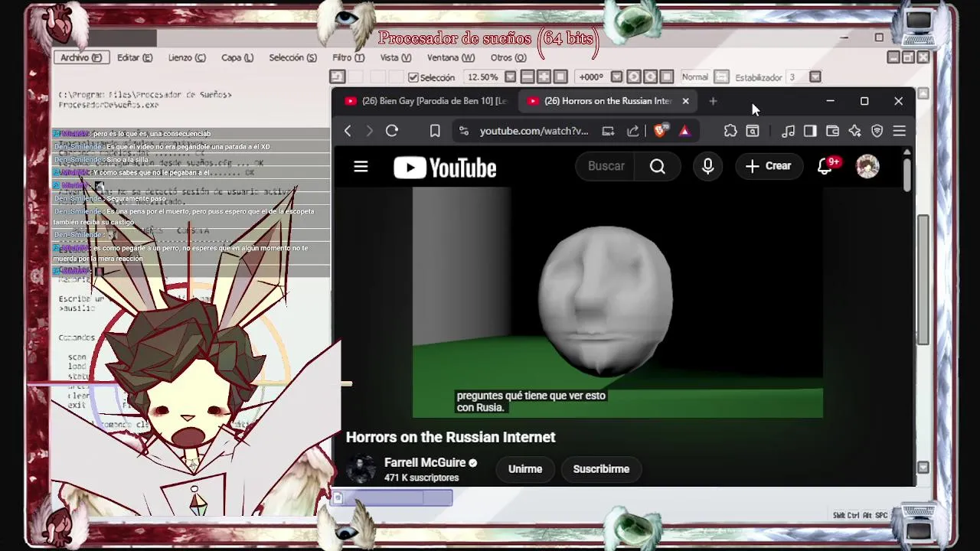The height and width of the screenshot is (551, 980).
Task: Search with voice microphone button
Action: click(x=707, y=166)
